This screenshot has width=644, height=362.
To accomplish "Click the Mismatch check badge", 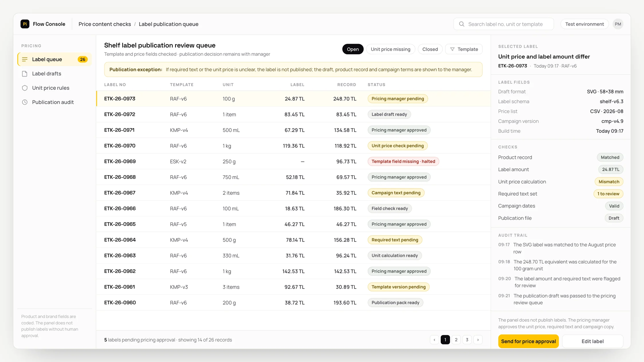I will pos(609,182).
